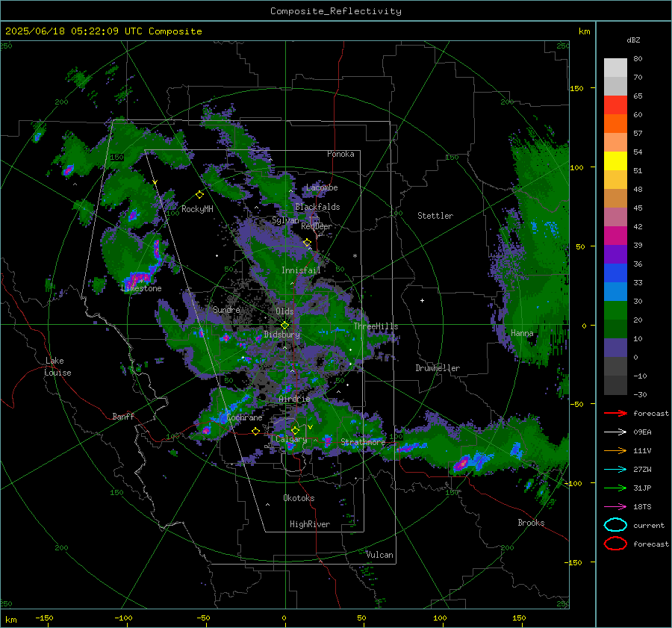672x628 pixels.
Task: Click the Composite_Reflectivity title
Action: [336, 11]
